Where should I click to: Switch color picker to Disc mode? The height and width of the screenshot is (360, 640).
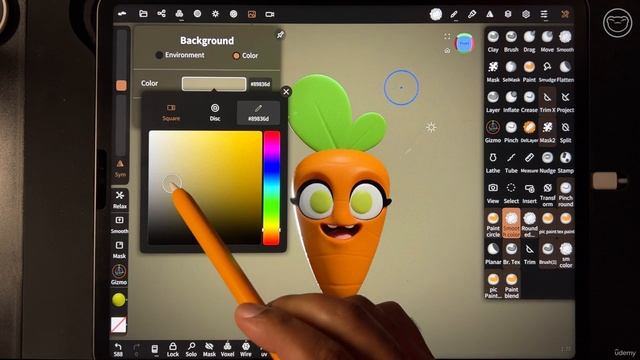[215, 112]
